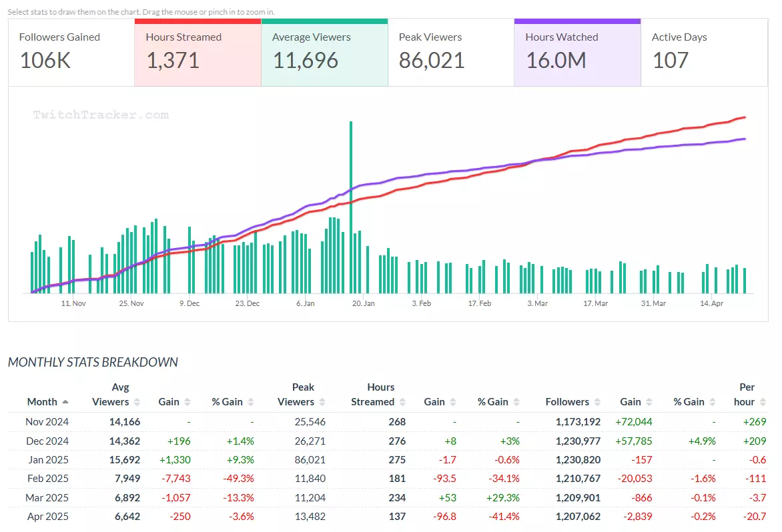Click the followers value '1,230,977'
Image resolution: width=782 pixels, height=532 pixels.
click(x=578, y=441)
